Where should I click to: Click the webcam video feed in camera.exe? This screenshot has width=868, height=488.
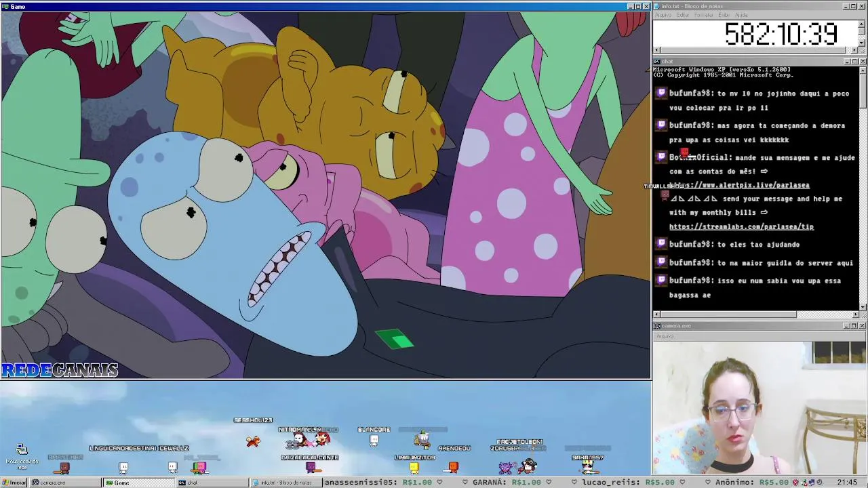click(759, 407)
